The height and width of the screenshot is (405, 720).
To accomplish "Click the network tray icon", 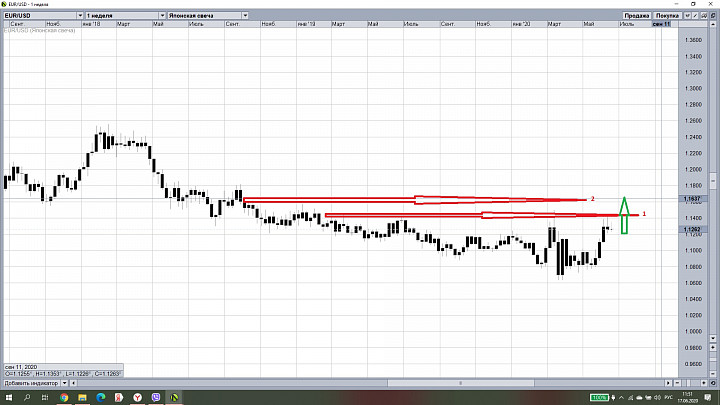I will click(x=630, y=397).
